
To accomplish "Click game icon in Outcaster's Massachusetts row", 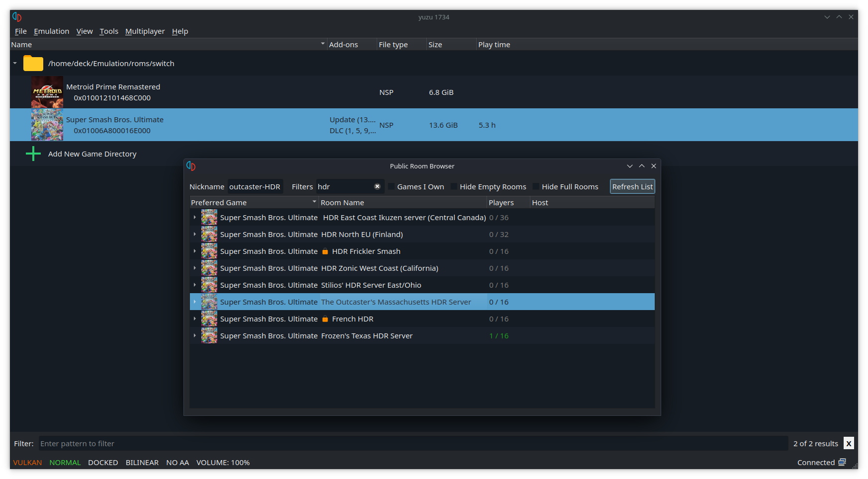I will point(209,302).
